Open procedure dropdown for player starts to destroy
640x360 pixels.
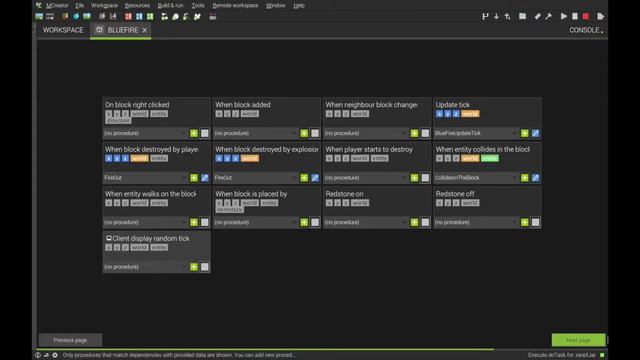pyautogui.click(x=366, y=178)
